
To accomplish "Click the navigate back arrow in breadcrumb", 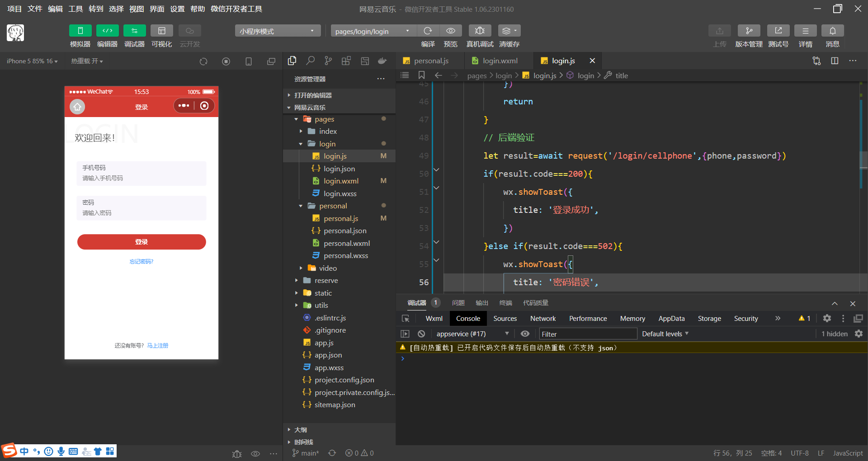I will point(438,75).
